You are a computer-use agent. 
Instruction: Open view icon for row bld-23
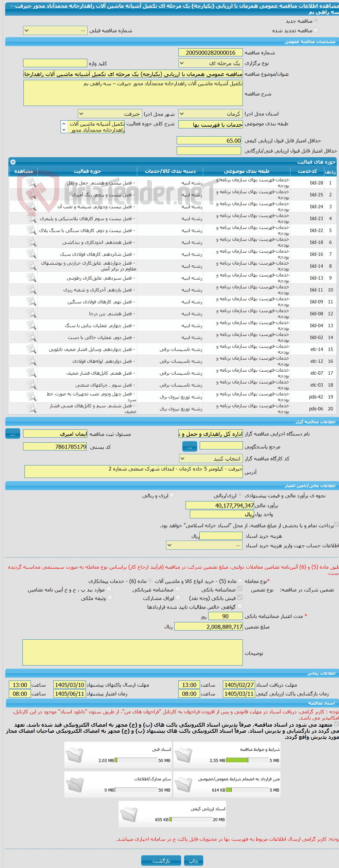click(31, 218)
